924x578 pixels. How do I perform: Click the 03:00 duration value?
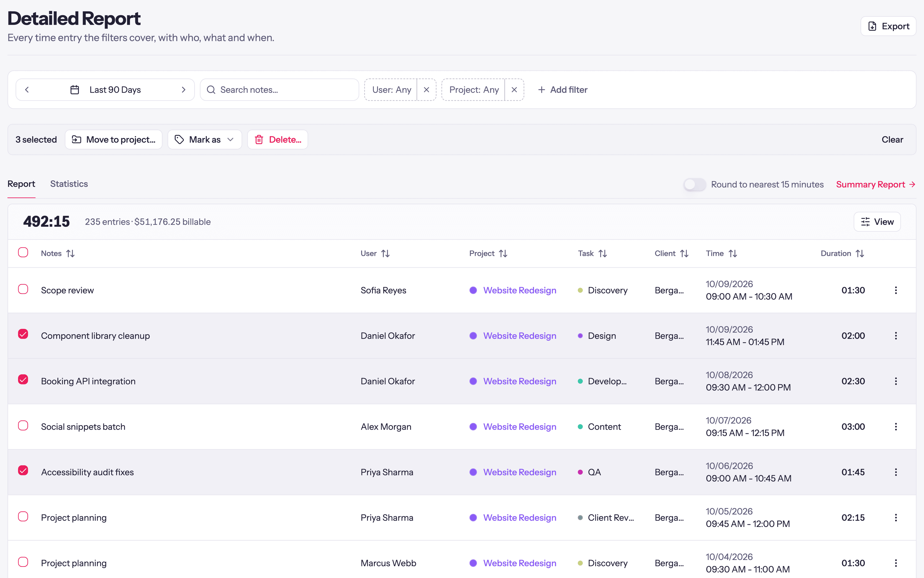(x=853, y=427)
